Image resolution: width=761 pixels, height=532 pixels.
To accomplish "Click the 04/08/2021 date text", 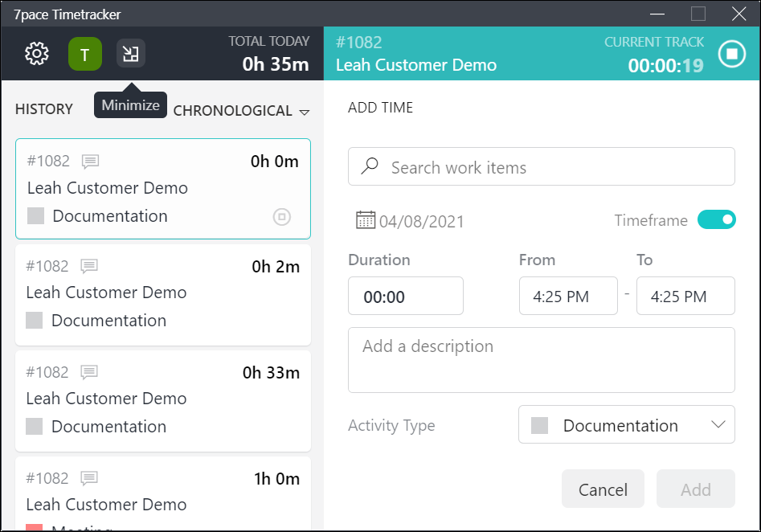I will (421, 222).
